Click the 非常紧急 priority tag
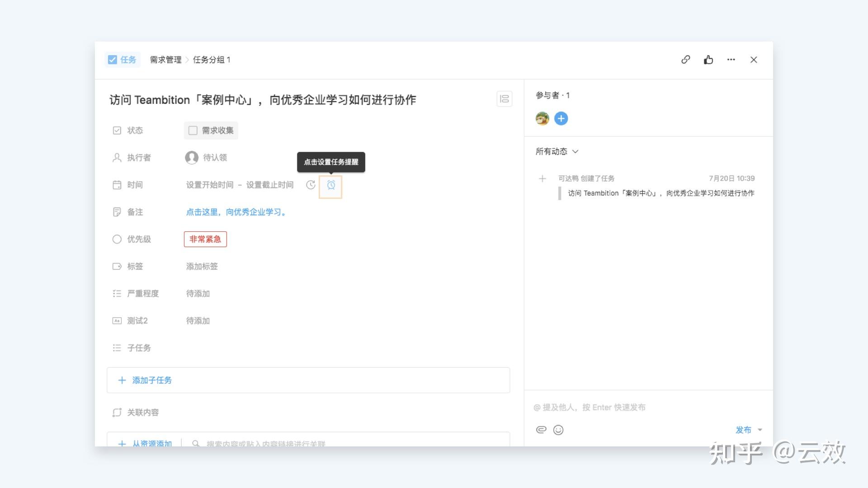 point(205,239)
